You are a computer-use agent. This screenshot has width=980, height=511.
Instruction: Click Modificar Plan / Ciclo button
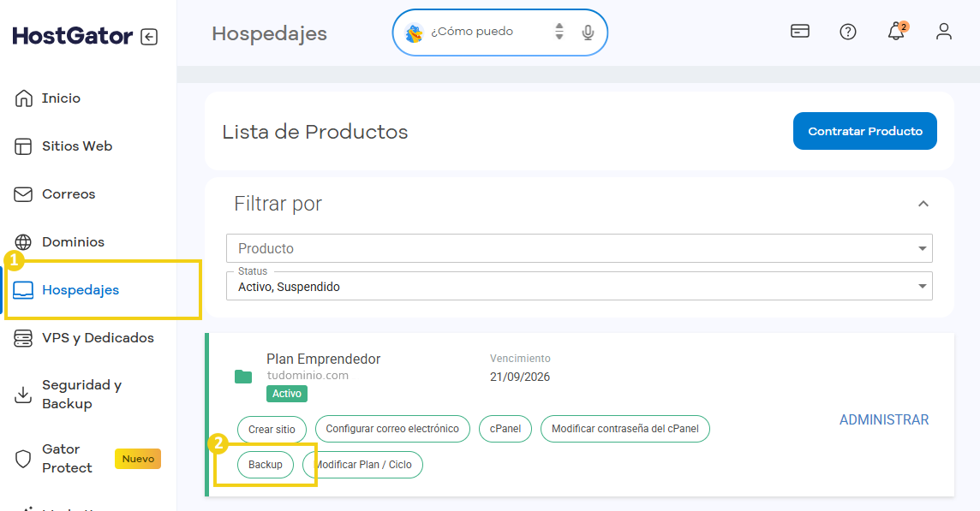[x=363, y=465]
